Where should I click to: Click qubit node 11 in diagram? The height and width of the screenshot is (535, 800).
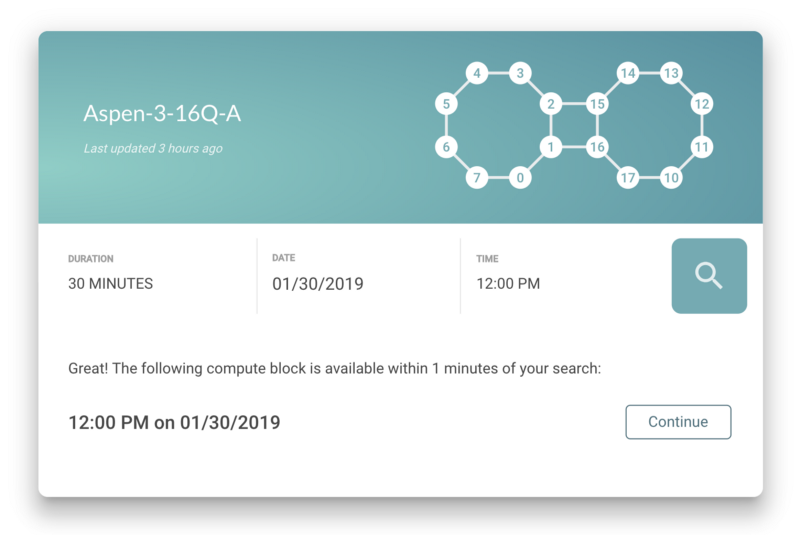point(702,148)
